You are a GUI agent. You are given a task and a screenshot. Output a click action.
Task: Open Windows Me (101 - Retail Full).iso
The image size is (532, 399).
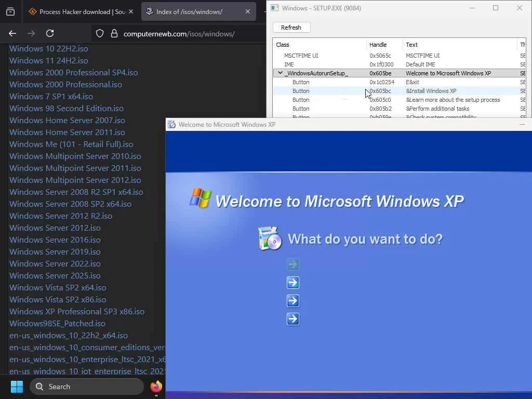(x=71, y=144)
